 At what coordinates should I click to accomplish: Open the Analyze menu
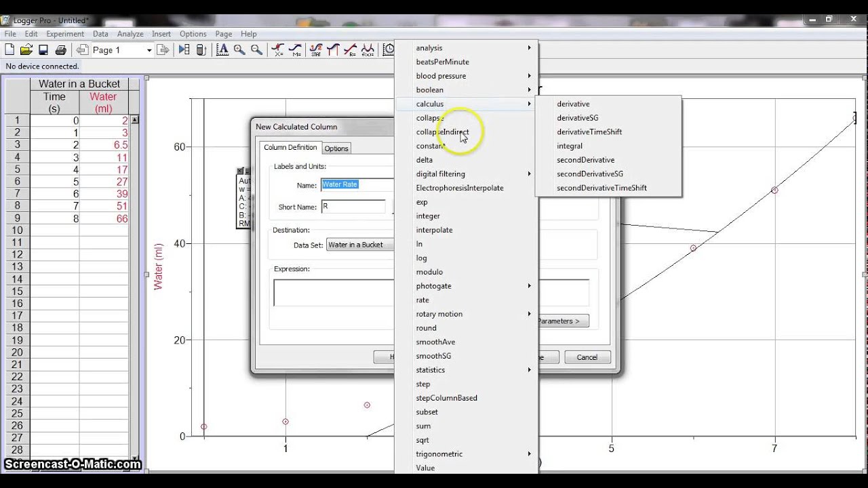[x=130, y=34]
